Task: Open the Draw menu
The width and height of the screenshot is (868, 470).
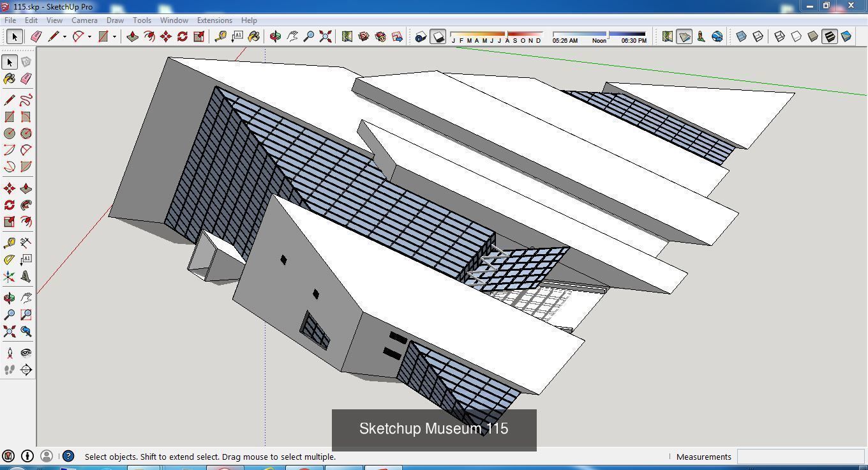Action: [x=115, y=20]
